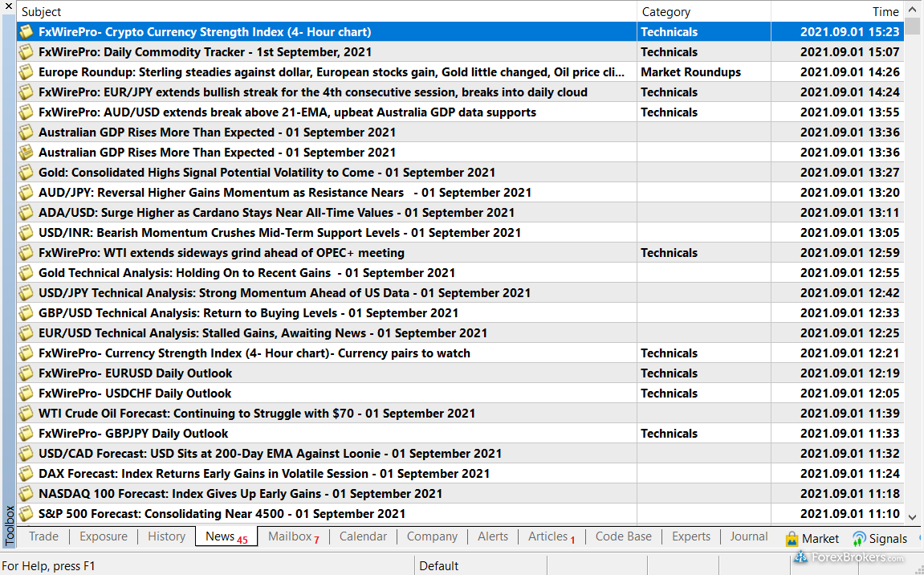Image resolution: width=924 pixels, height=575 pixels.
Task: Select 'ADA/USD: Surge Higher as Cardano' headline
Action: [276, 213]
